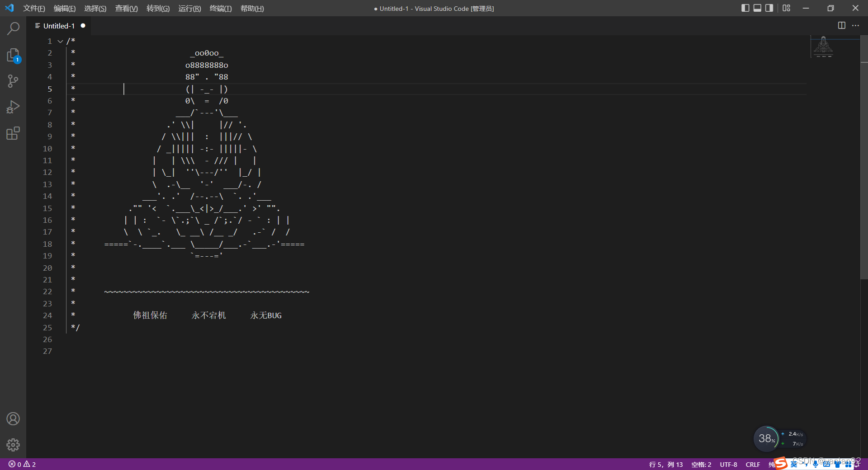Open the Accounts icon in activity bar

click(13, 419)
